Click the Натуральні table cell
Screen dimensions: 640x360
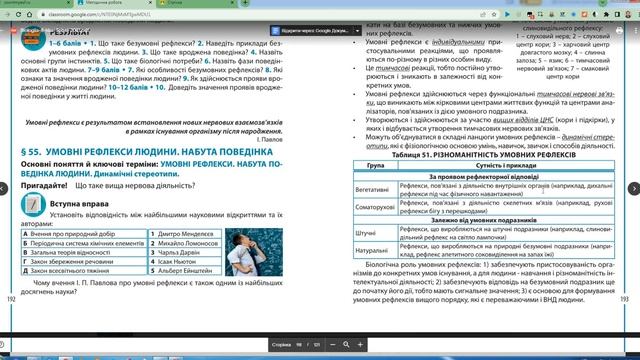[x=376, y=250]
